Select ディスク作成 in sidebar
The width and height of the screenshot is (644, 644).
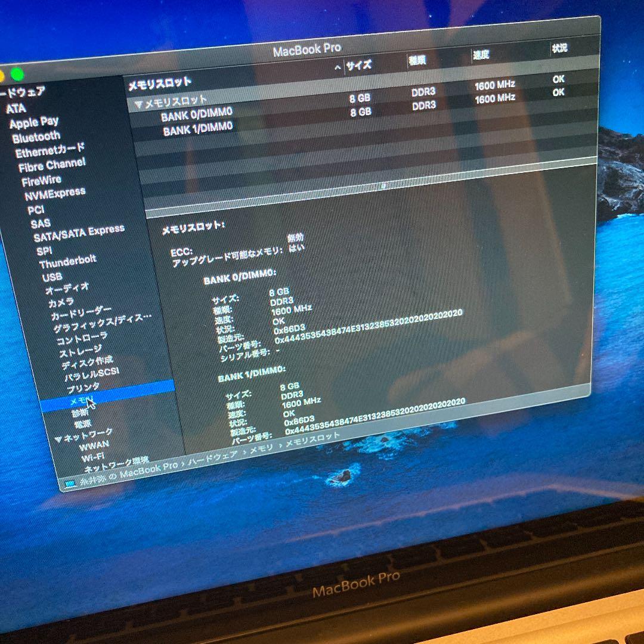point(88,363)
